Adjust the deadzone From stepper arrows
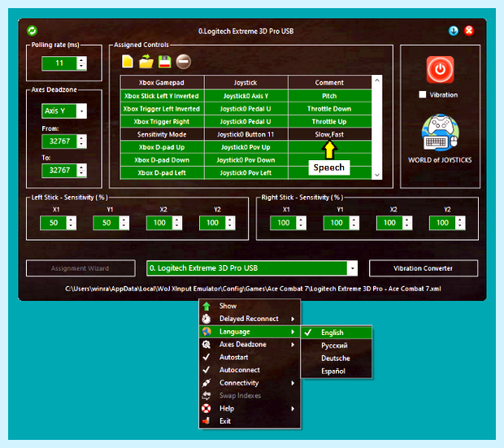 click(81, 141)
